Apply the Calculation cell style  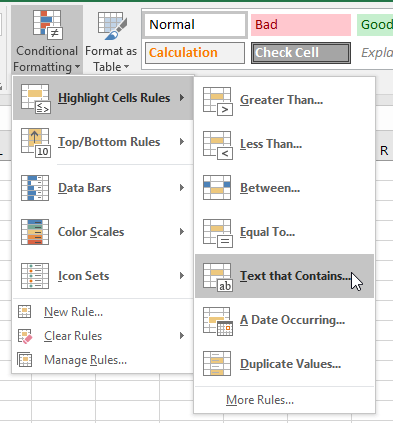pyautogui.click(x=195, y=53)
